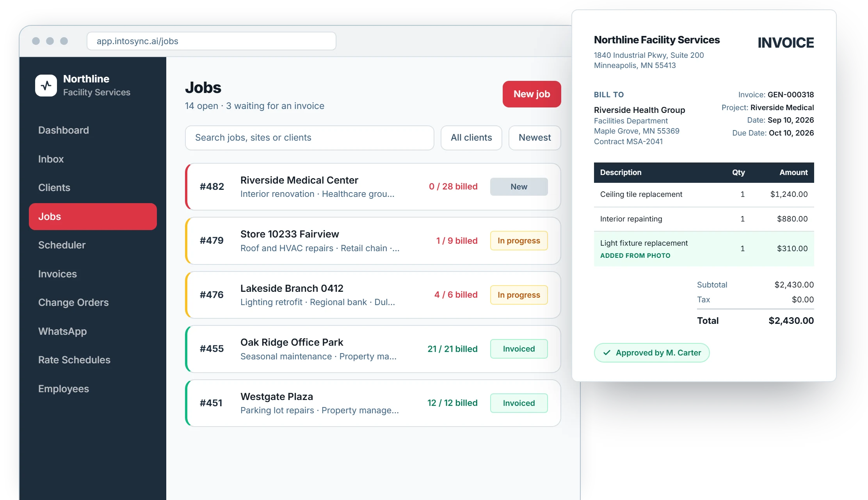868x500 pixels.
Task: Click Invoiced badge on job #451
Action: (519, 403)
